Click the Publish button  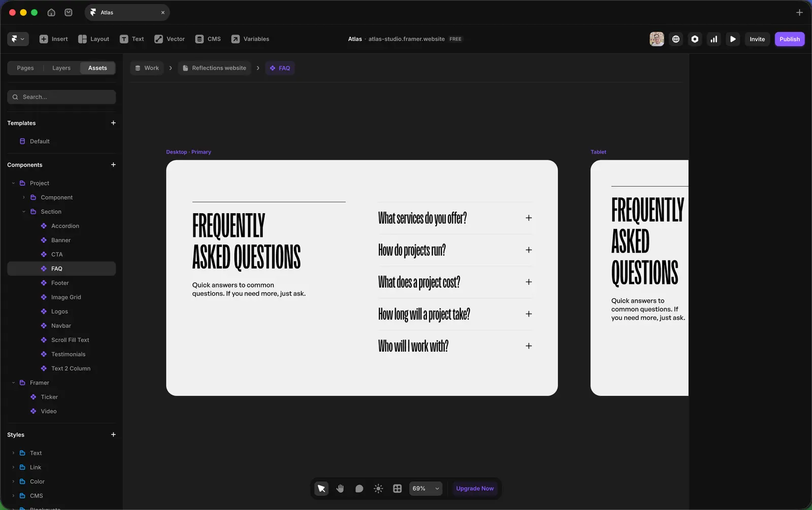pos(790,39)
